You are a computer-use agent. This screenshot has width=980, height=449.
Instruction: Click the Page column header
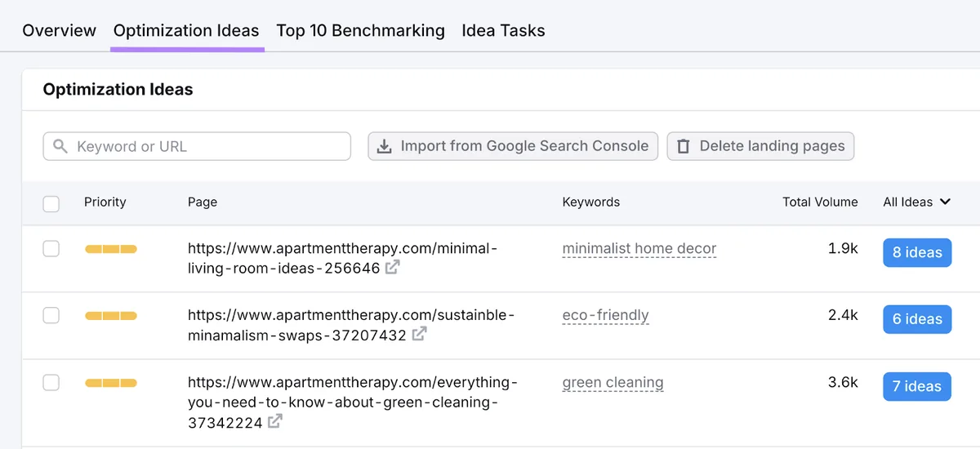point(203,202)
